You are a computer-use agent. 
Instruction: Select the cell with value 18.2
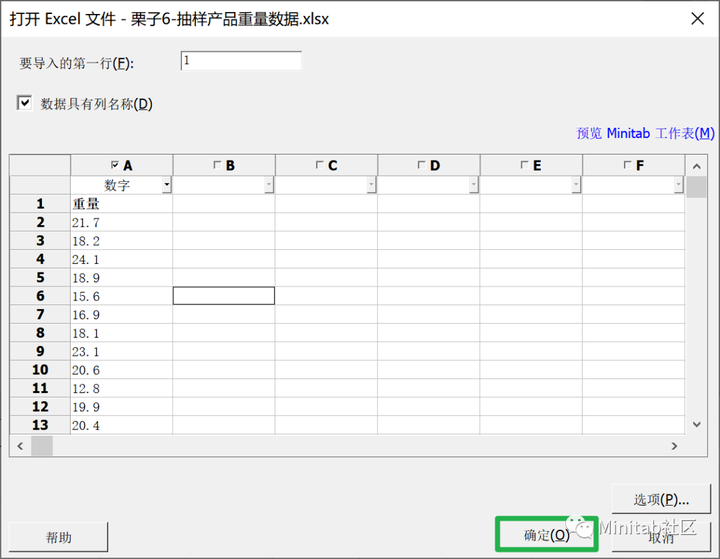tap(122, 241)
